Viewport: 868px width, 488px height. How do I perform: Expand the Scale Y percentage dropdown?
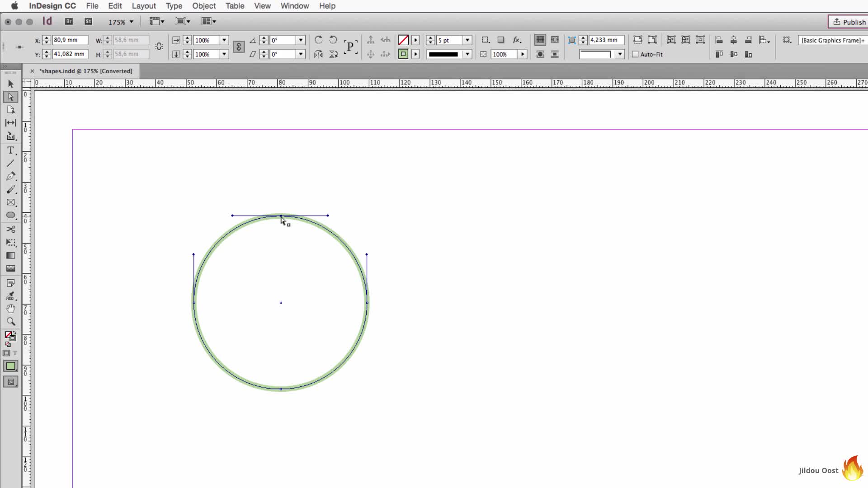pos(224,54)
